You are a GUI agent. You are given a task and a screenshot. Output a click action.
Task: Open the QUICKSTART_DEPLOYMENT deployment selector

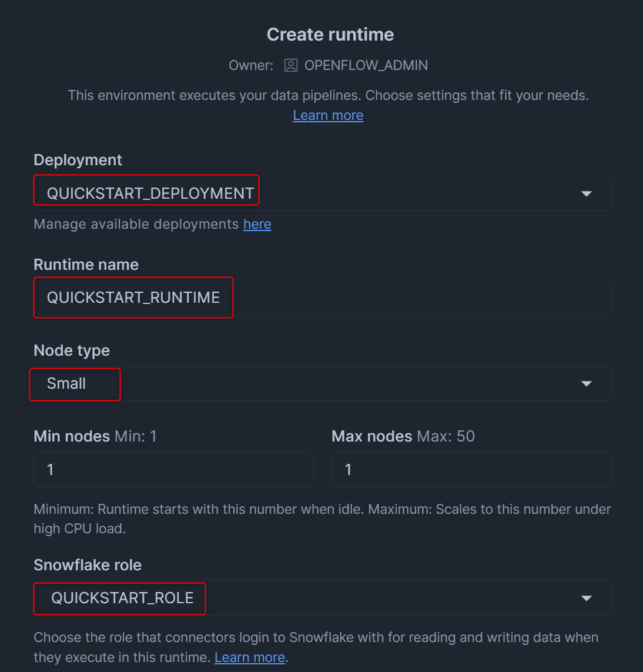click(x=322, y=193)
